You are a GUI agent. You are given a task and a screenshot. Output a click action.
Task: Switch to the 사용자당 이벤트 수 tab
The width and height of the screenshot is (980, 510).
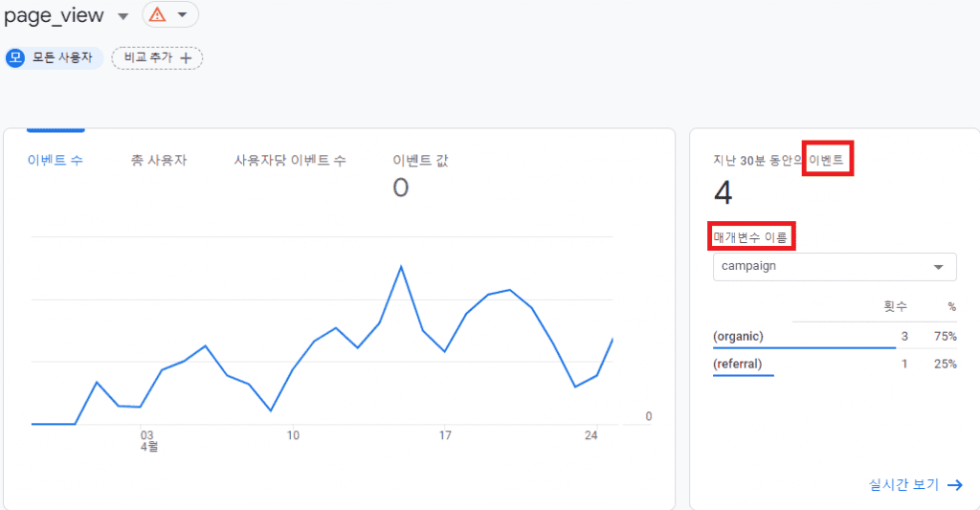point(290,160)
